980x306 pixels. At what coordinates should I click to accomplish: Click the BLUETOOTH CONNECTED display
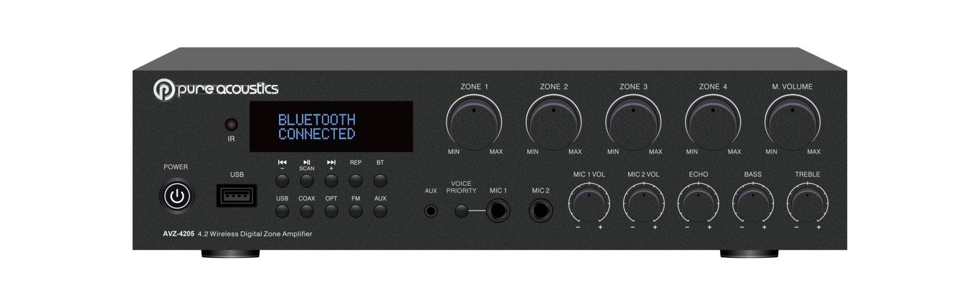(331, 126)
